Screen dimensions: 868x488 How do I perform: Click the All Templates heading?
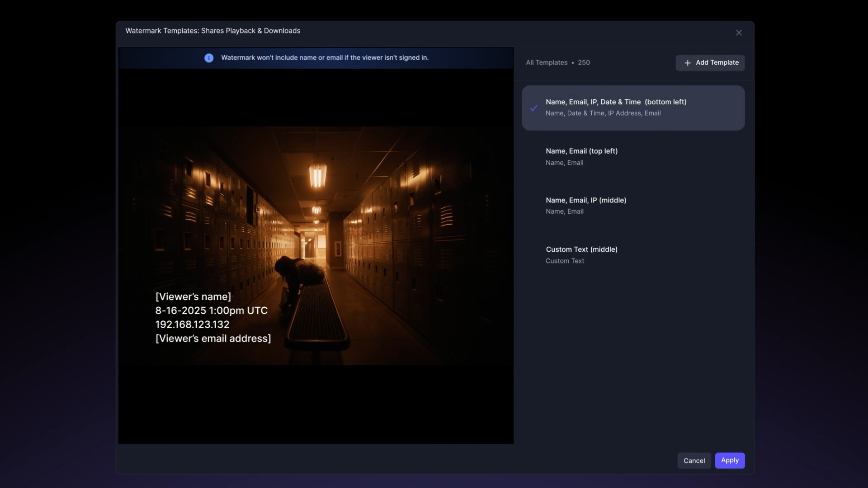coord(546,63)
